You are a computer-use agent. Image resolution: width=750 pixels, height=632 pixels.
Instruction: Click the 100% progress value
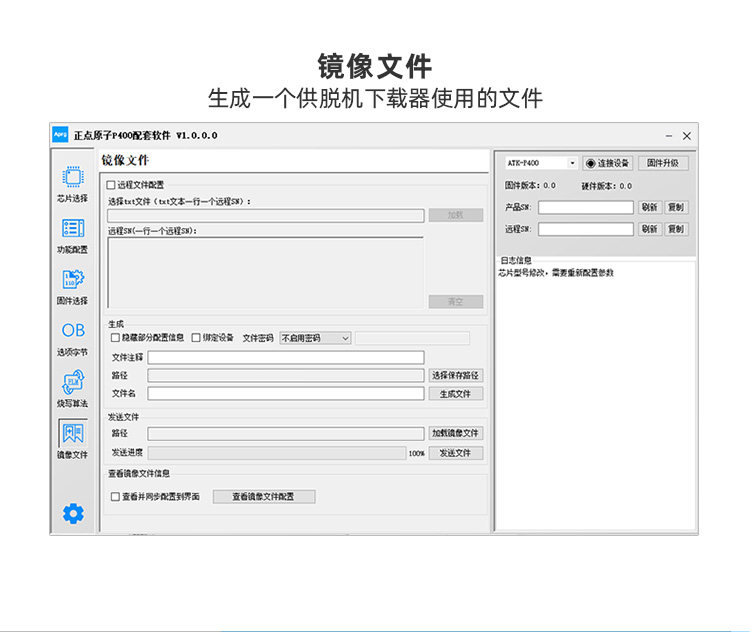(417, 454)
